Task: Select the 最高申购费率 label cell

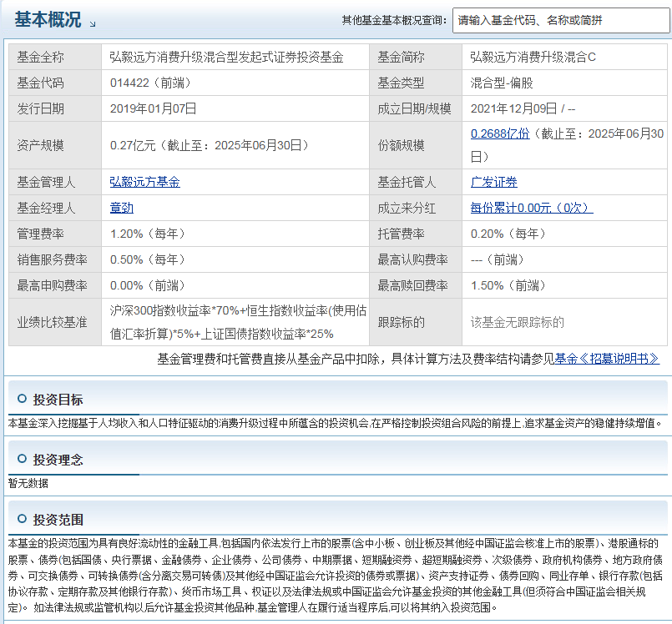Action: coord(55,285)
